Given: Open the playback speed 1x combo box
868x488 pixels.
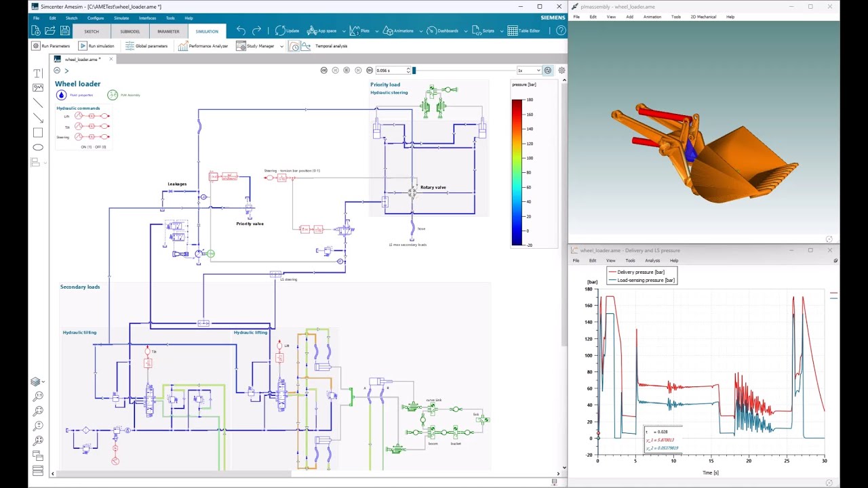Looking at the screenshot, I should pos(529,70).
